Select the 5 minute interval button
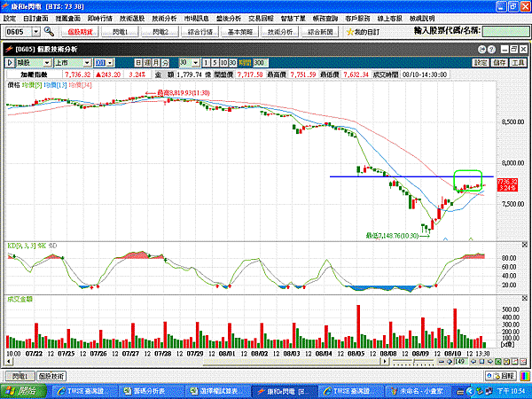The height and width of the screenshot is (399, 532). (x=215, y=63)
